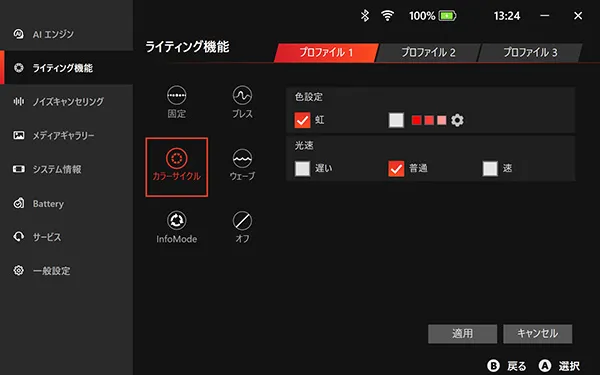Open 一般設定 from the sidebar
The height and width of the screenshot is (375, 600).
point(67,271)
